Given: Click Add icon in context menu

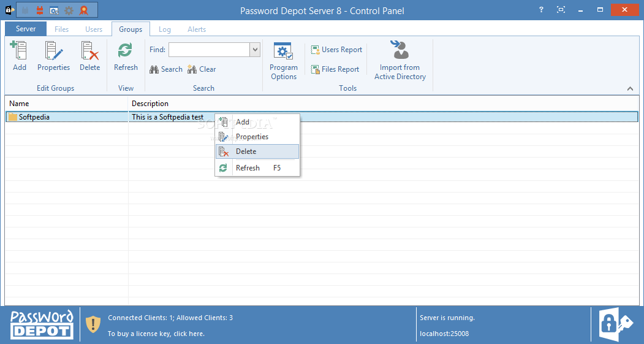Looking at the screenshot, I should pos(223,121).
